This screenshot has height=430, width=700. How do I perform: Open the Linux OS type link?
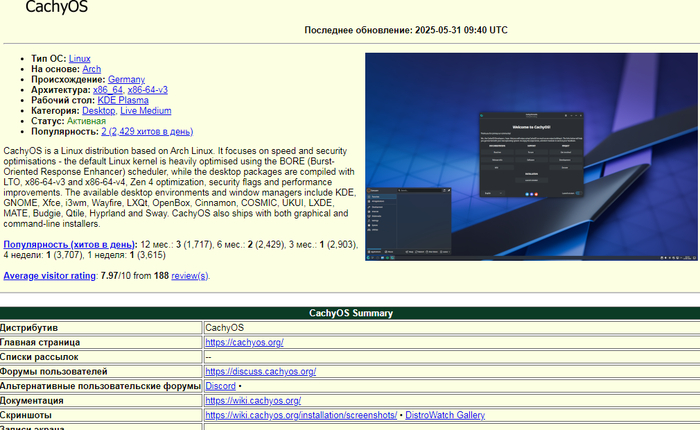(79, 59)
